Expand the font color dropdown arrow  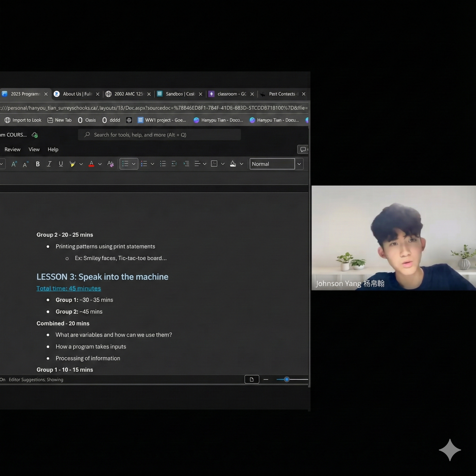100,164
